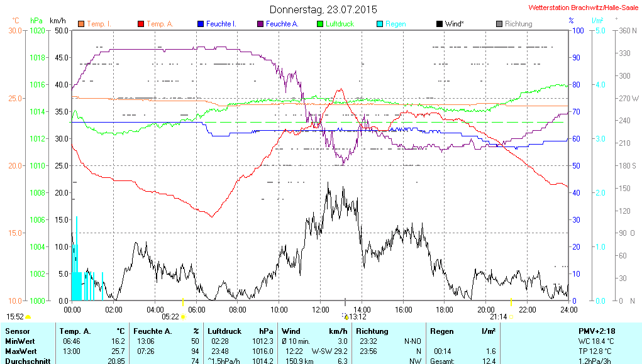This screenshot has height=364, width=642.
Task: Click the Donnerstag, 23.07.2015 date title
Action: coord(323,9)
